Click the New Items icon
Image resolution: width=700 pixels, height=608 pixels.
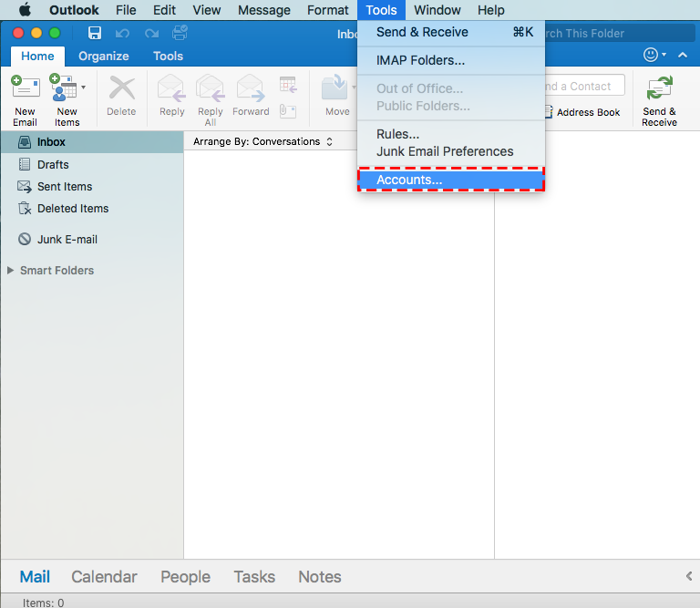(63, 87)
